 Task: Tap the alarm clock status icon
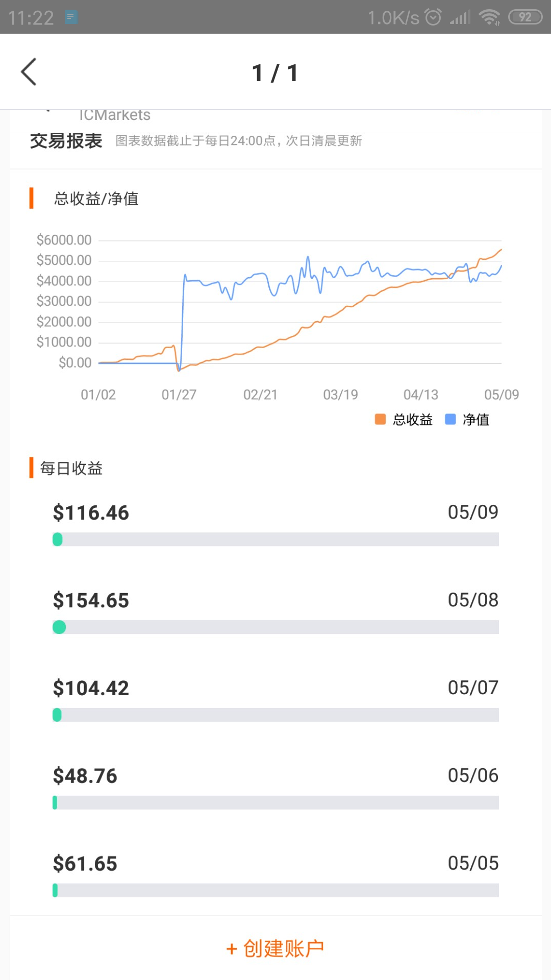[x=433, y=17]
